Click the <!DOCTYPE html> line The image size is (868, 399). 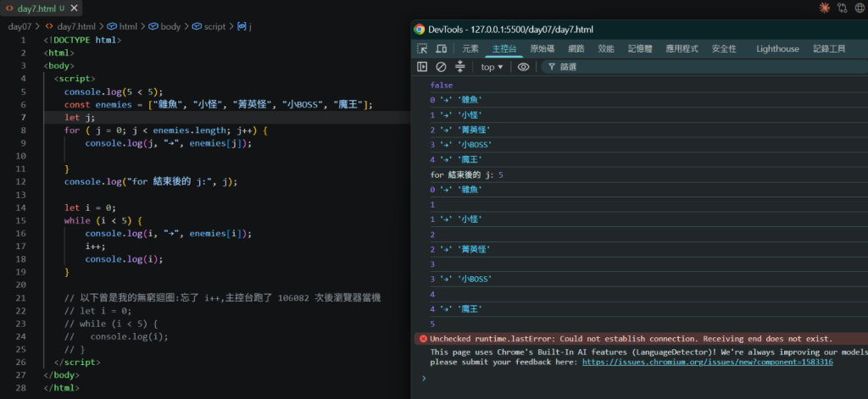[x=82, y=40]
